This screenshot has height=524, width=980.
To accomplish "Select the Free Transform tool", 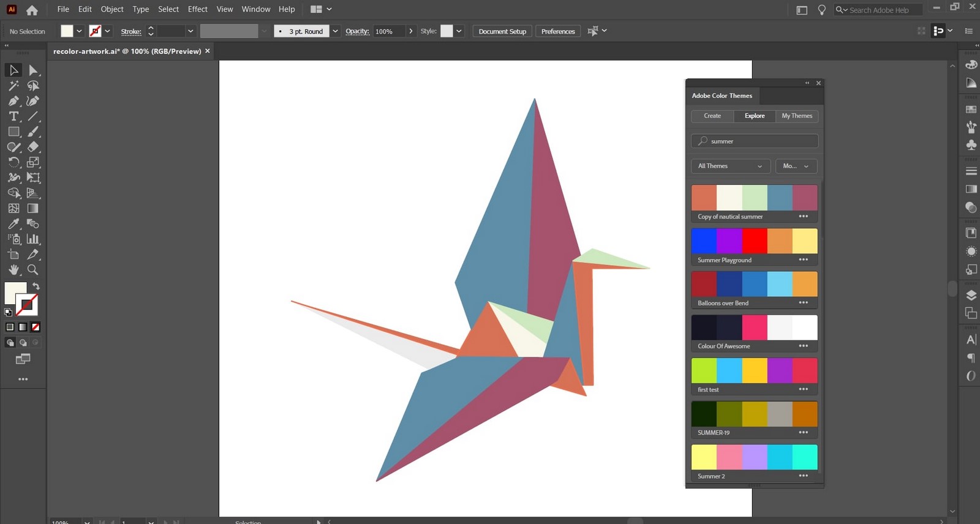I will [x=33, y=178].
